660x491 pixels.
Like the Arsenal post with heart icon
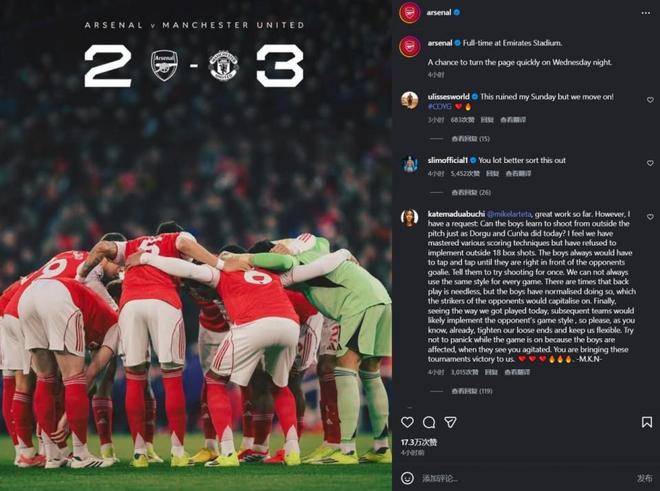[x=407, y=422]
